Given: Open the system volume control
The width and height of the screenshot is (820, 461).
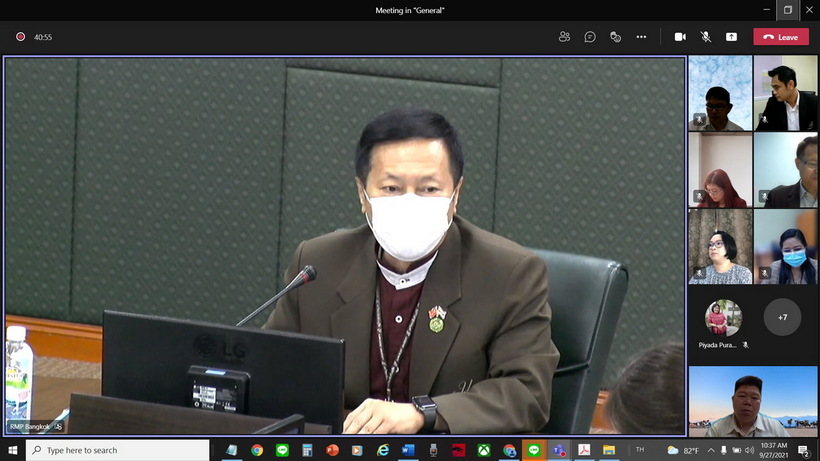Looking at the screenshot, I should pyautogui.click(x=749, y=450).
